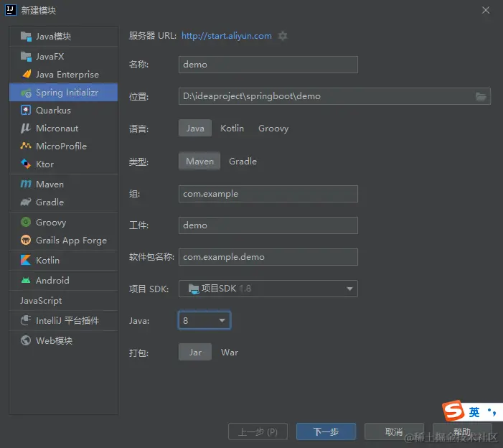
Task: Click the Quarkus icon in sidebar
Action: 26,110
